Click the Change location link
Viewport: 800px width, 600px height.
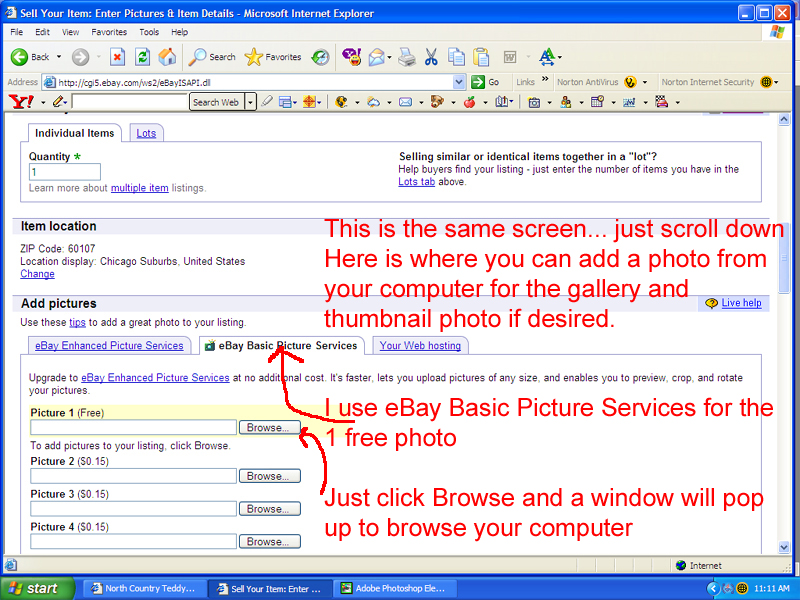[37, 274]
